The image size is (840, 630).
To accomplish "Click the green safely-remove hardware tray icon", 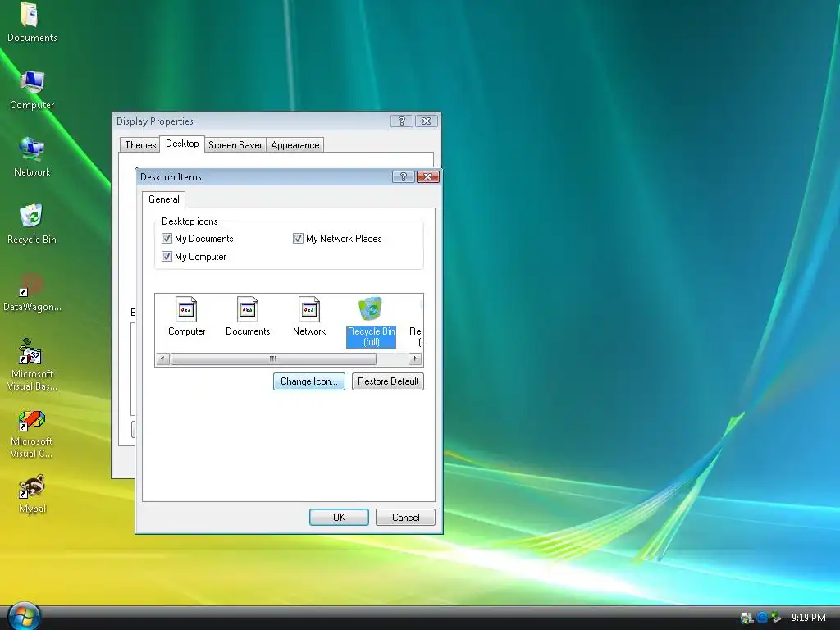I will pos(776,618).
